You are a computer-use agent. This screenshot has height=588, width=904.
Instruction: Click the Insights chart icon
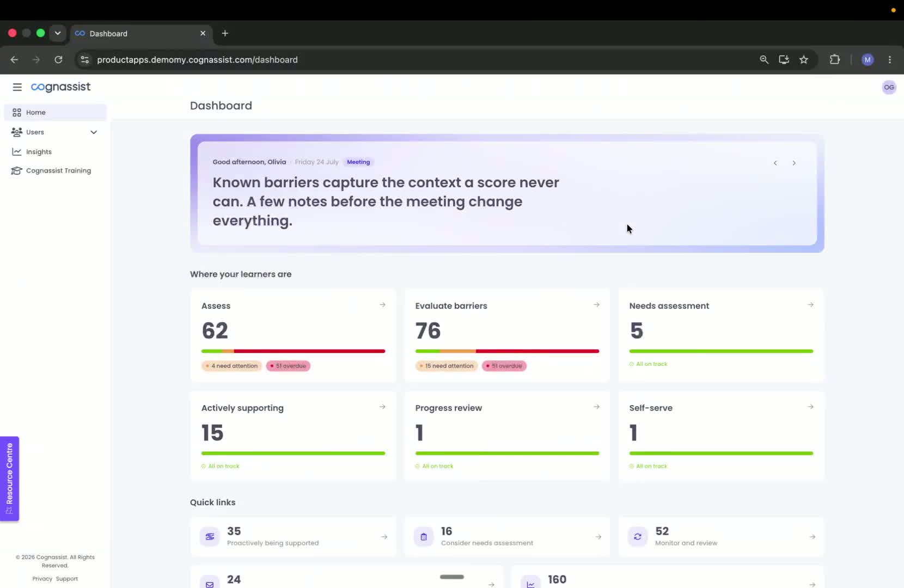point(17,152)
